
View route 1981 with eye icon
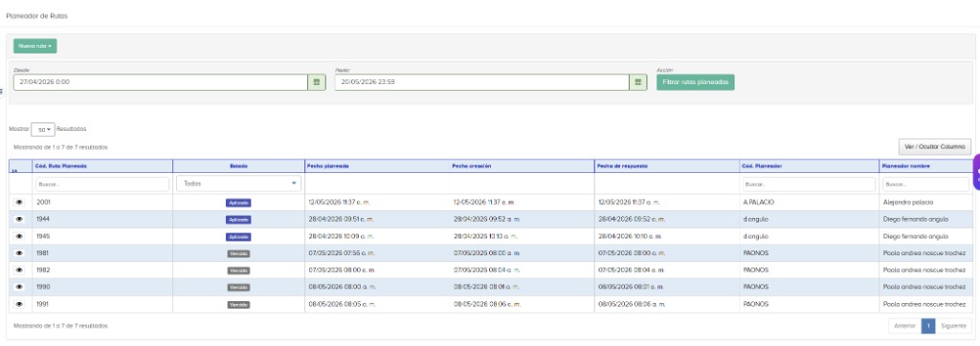tap(19, 253)
